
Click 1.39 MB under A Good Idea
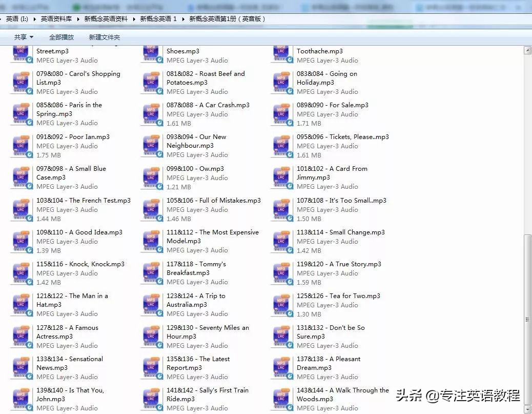(49, 251)
